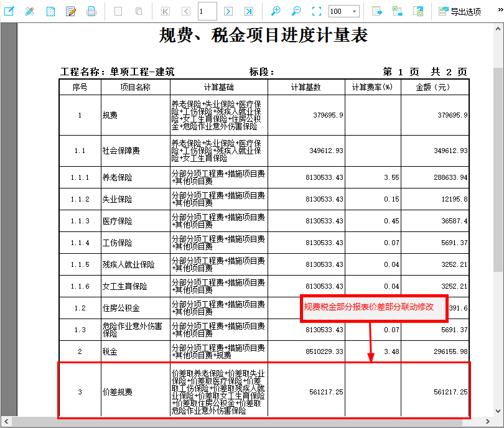504x428 pixels.
Task: Print the report using the printer icon
Action: [x=91, y=11]
